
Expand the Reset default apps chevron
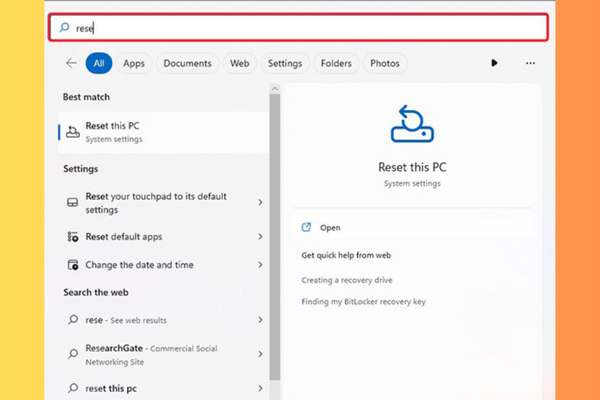click(x=260, y=237)
